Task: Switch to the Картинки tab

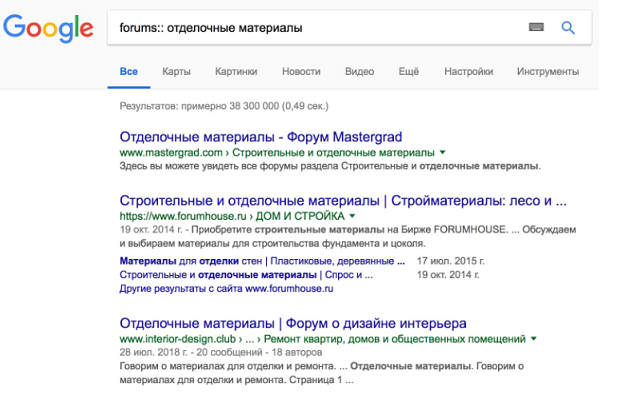Action: [236, 71]
